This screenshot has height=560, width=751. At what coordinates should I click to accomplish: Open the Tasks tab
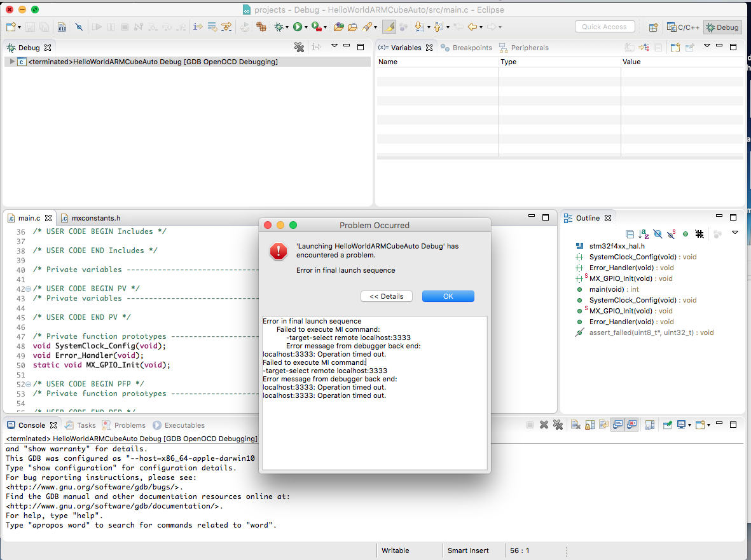[81, 425]
